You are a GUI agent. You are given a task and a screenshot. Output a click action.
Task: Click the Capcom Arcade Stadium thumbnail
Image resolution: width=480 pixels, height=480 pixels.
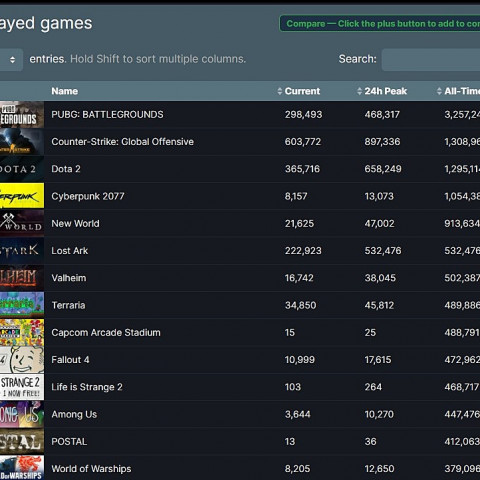[x=22, y=333]
